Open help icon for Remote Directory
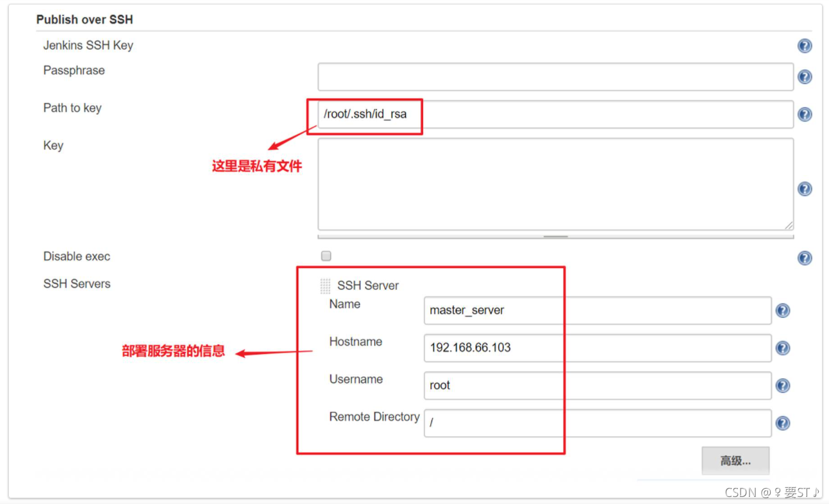Image resolution: width=829 pixels, height=504 pixels. pos(782,423)
